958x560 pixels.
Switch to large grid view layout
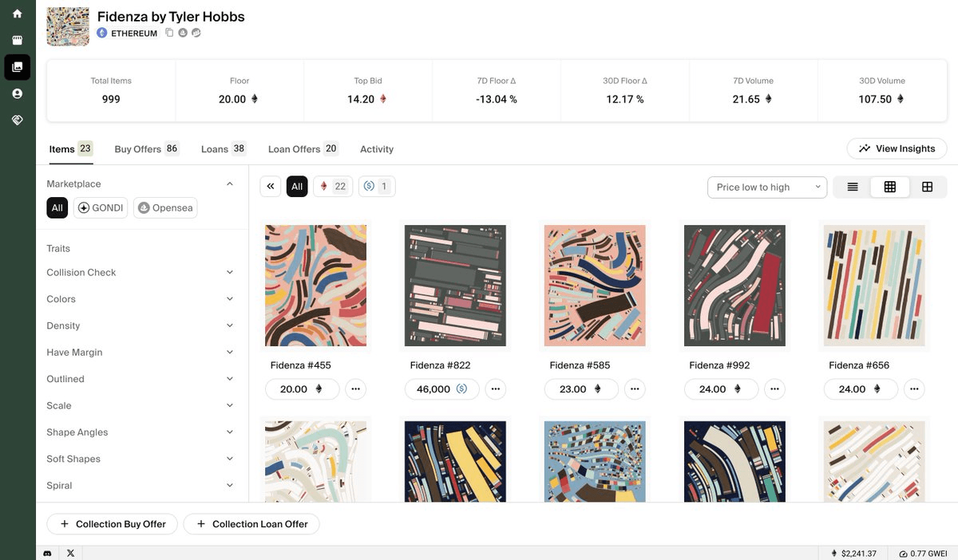(927, 187)
